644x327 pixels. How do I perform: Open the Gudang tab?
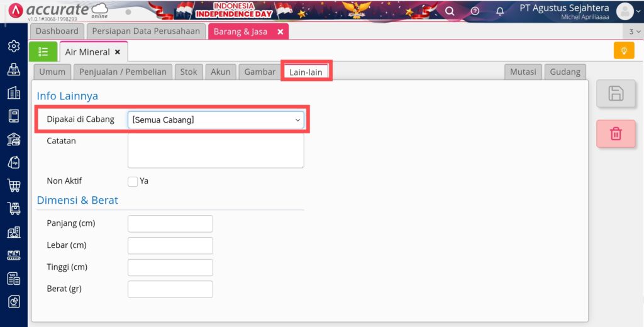565,72
